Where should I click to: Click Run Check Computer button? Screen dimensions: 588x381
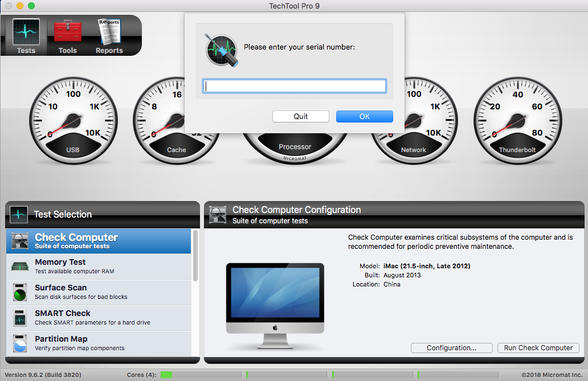[x=538, y=348]
